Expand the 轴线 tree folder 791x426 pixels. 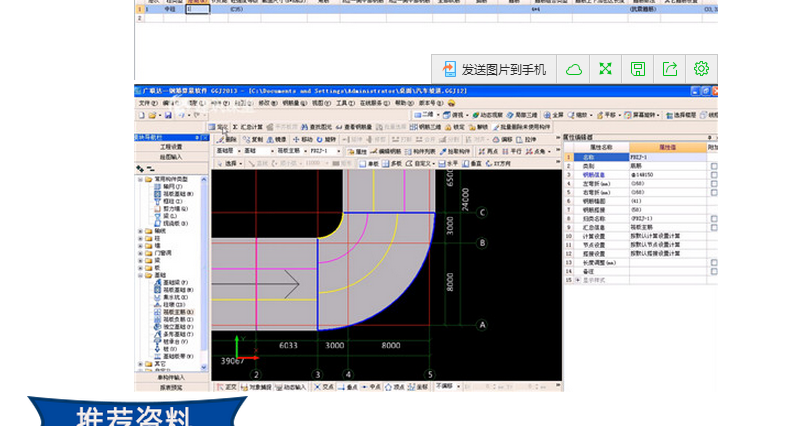click(141, 231)
